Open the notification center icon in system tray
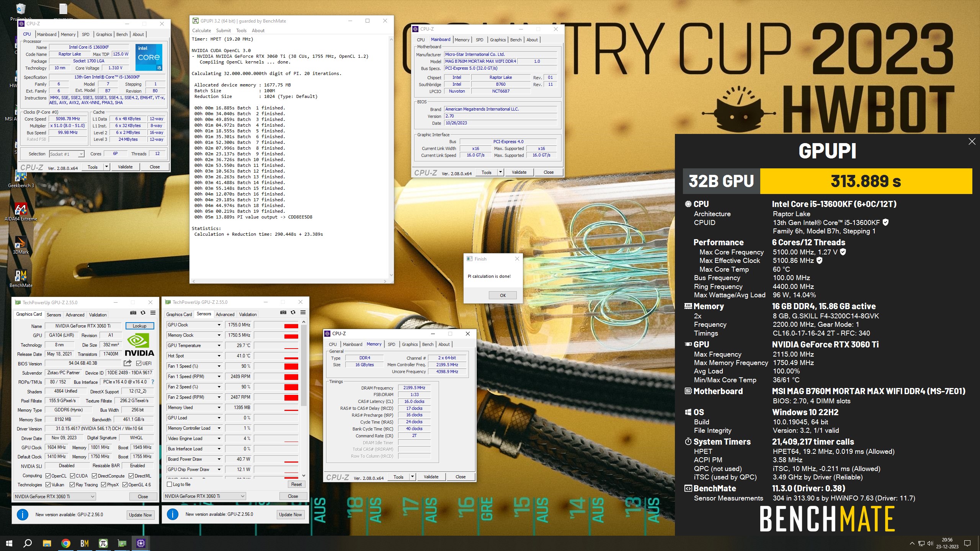The image size is (980, 551). tap(967, 543)
